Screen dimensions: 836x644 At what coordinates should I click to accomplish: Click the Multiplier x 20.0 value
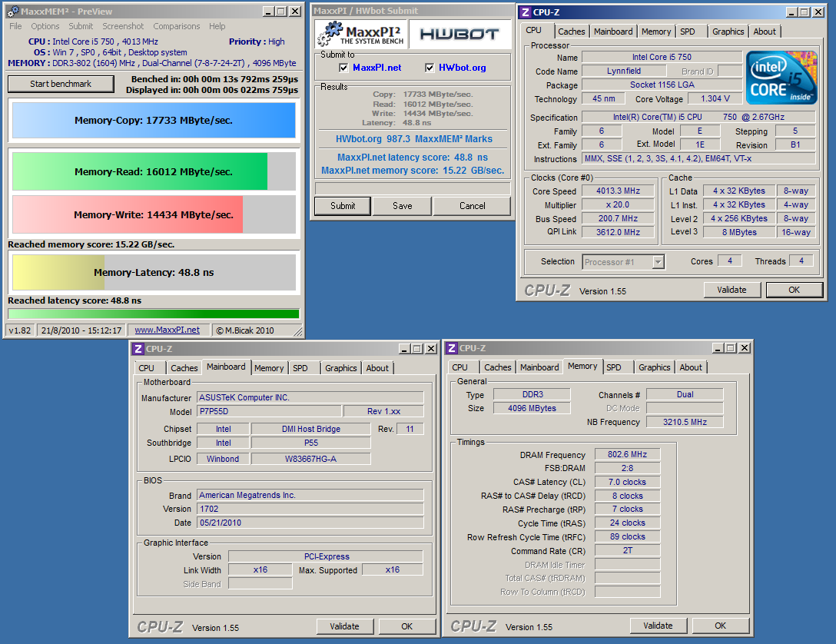(x=618, y=204)
